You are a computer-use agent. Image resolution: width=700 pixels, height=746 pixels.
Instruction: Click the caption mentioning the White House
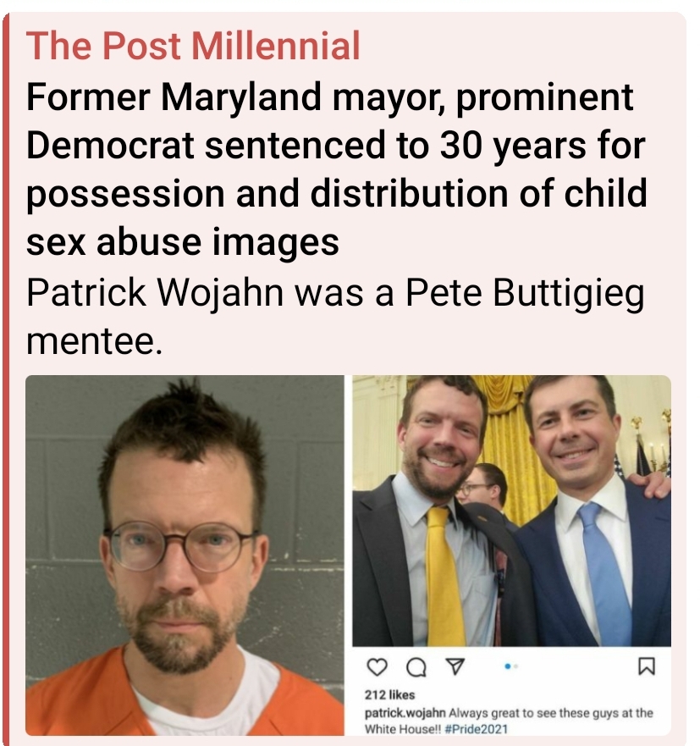coord(509,721)
